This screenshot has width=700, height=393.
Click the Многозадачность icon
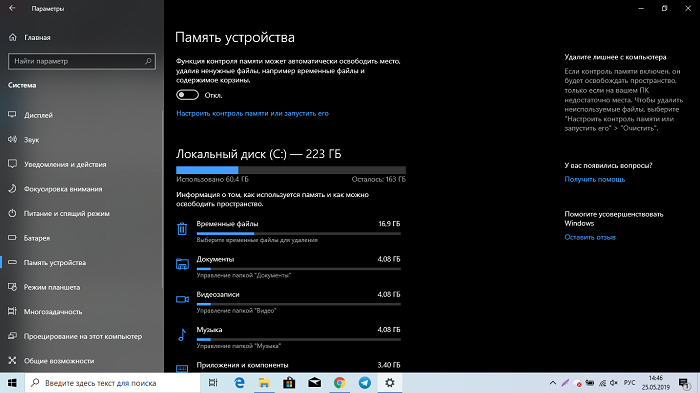[x=12, y=311]
